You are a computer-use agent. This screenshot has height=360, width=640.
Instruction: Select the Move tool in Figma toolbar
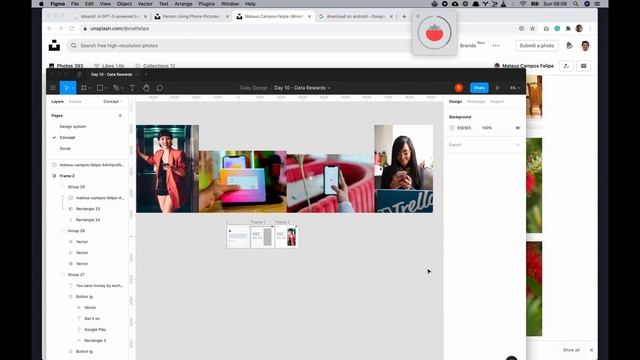pyautogui.click(x=66, y=88)
